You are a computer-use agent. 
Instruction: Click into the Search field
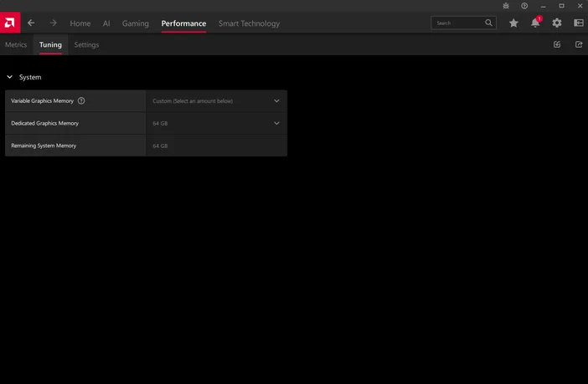(x=457, y=23)
